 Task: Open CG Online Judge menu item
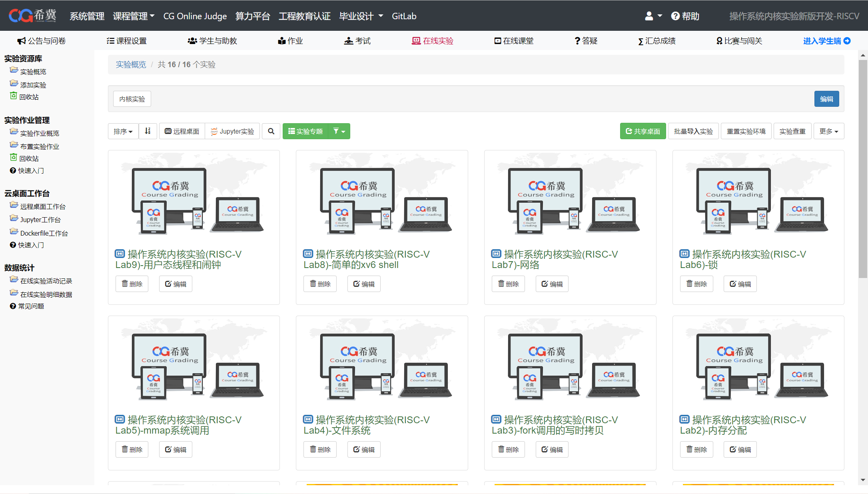click(195, 16)
